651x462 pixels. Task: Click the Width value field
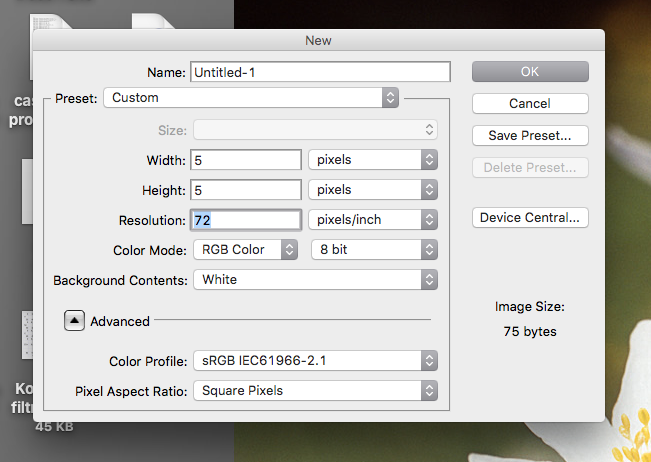[245, 160]
